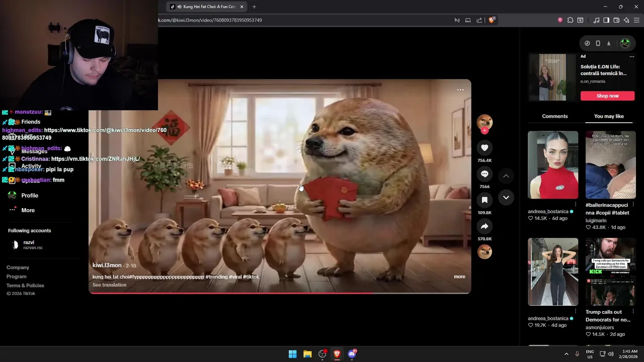Open the profile avatar in top-right pill

click(625, 43)
